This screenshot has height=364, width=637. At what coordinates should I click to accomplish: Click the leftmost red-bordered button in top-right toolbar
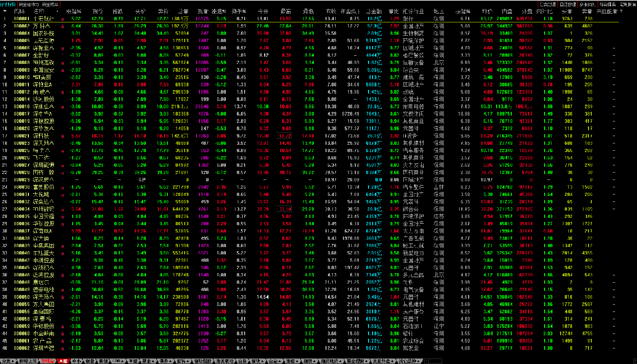(x=548, y=4)
